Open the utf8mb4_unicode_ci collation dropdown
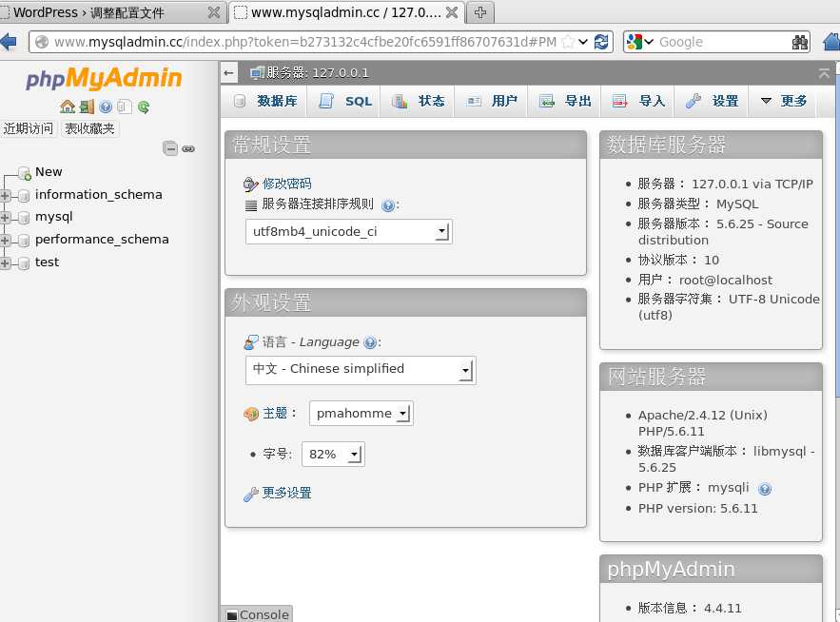The height and width of the screenshot is (622, 840). [x=349, y=231]
